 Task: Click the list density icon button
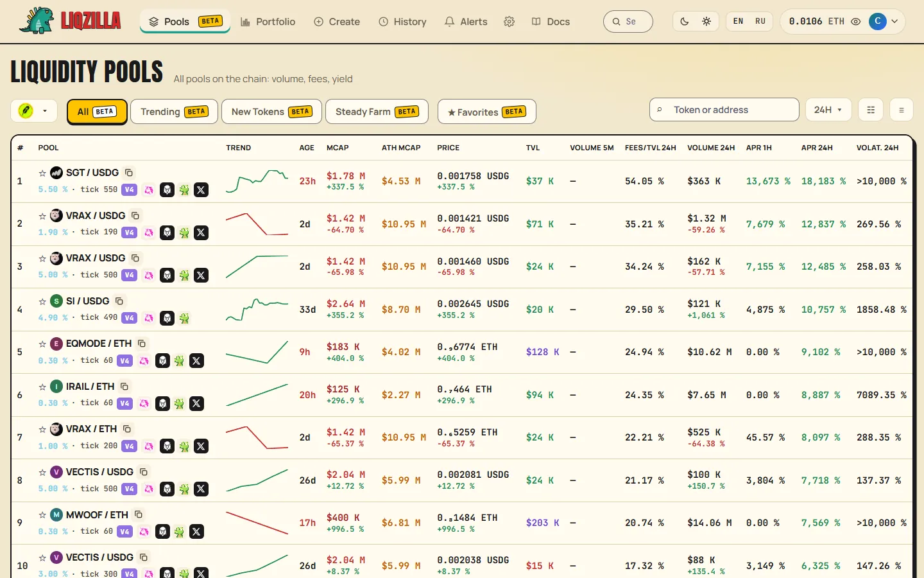902,110
